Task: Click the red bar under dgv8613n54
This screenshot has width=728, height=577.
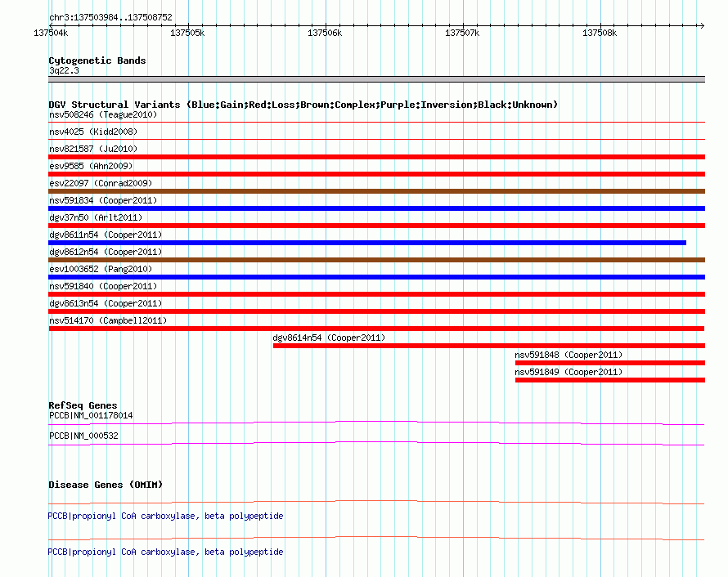Action: pyautogui.click(x=376, y=311)
